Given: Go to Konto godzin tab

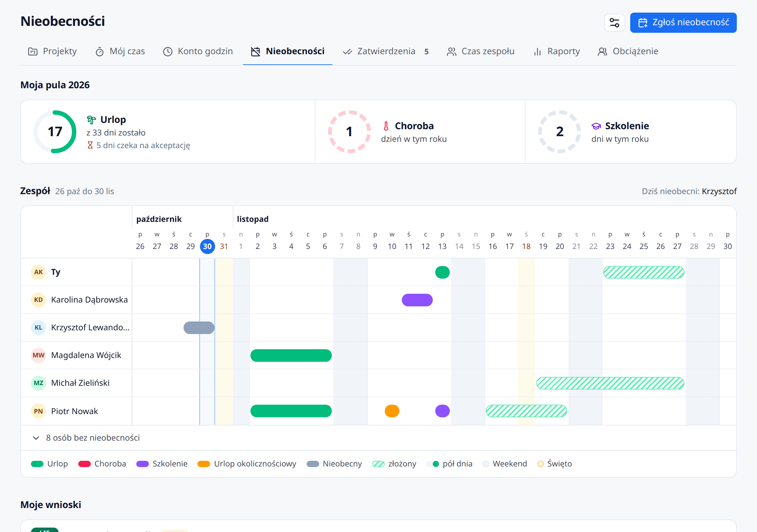Looking at the screenshot, I should pos(198,51).
